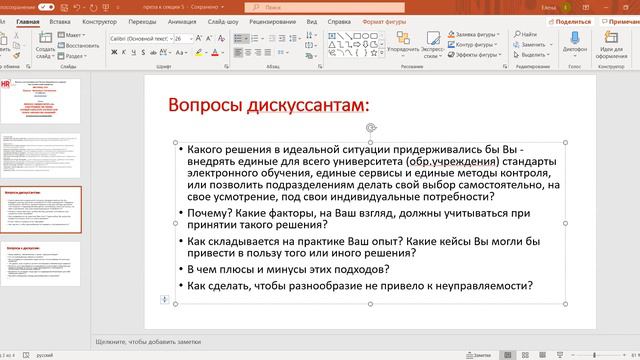Align text left in paragraph group
640x360 pixels.
238,52
